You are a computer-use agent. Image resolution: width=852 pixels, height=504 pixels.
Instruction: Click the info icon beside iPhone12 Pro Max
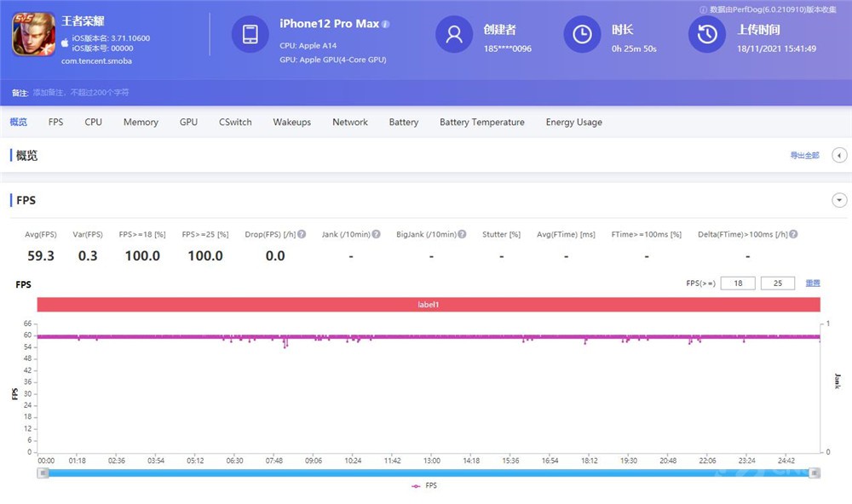pyautogui.click(x=386, y=24)
